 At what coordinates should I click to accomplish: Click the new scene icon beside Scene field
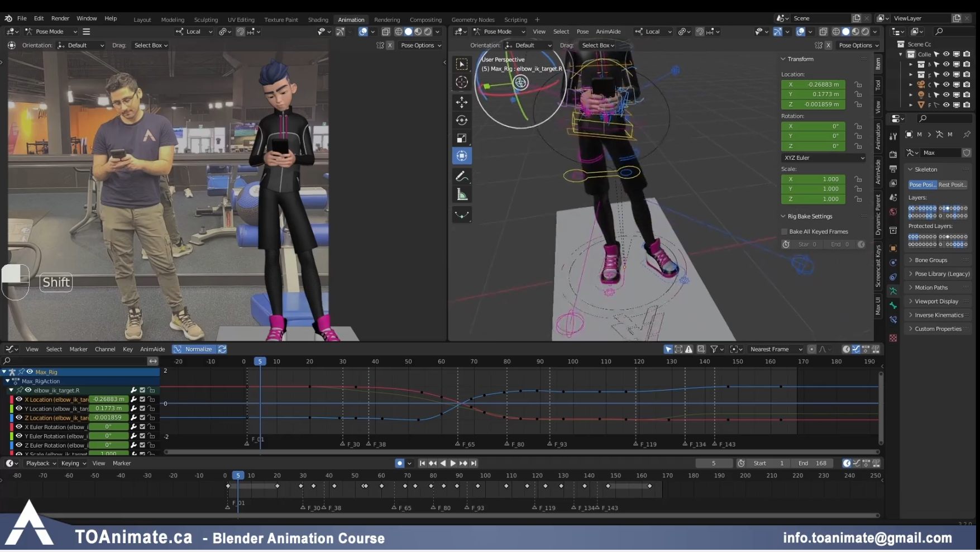(x=857, y=18)
